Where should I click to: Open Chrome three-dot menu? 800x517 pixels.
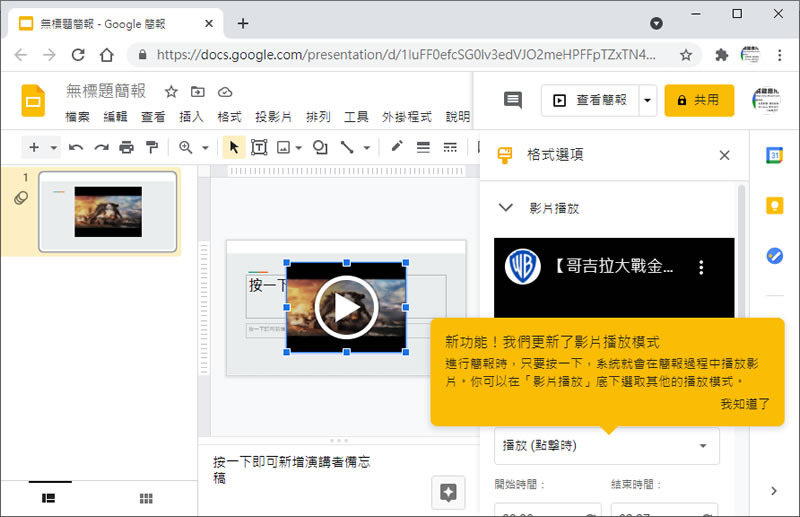[780, 55]
